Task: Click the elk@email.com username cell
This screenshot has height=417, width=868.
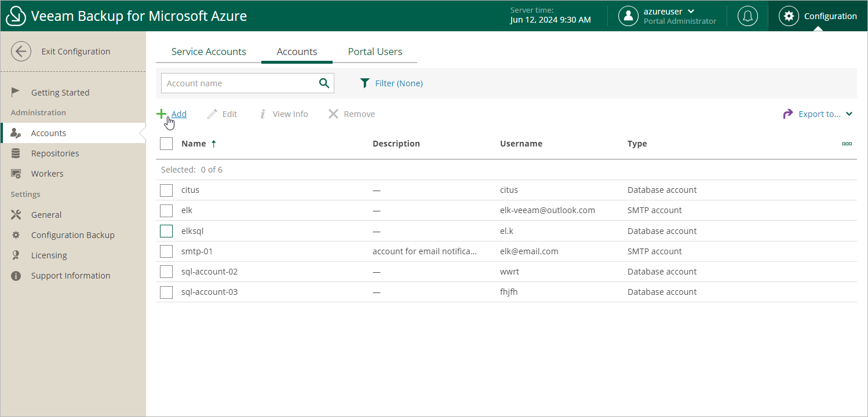Action: (529, 251)
